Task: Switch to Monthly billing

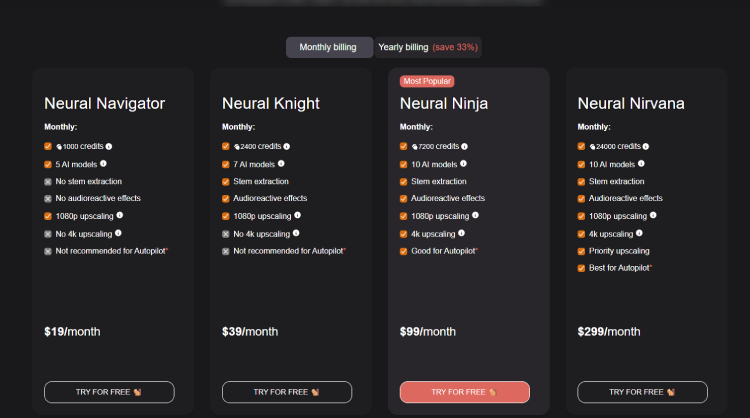Action: coord(329,47)
